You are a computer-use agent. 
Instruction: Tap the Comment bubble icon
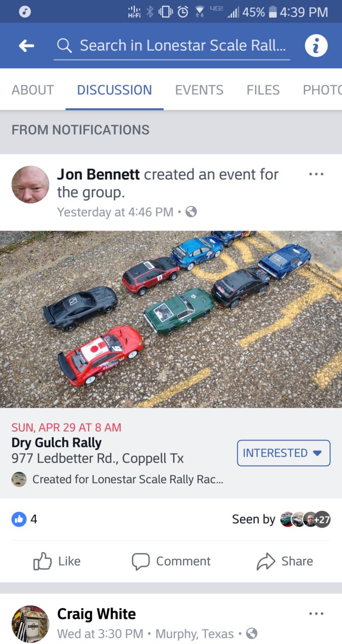click(141, 561)
